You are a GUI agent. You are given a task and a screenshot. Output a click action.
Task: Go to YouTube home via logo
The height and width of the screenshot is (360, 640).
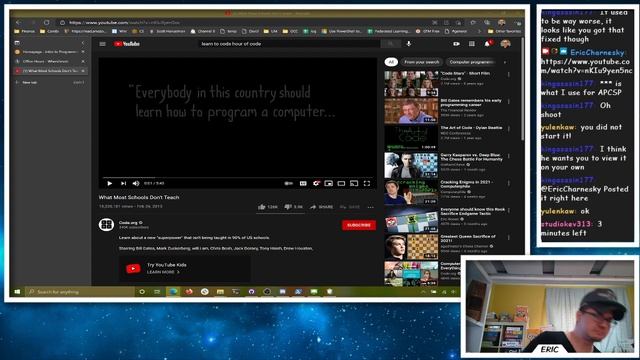pos(127,44)
